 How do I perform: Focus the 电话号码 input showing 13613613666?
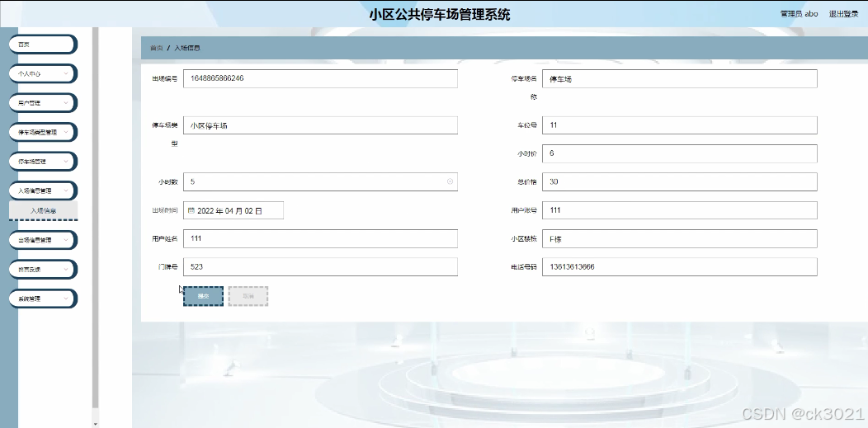click(x=680, y=266)
